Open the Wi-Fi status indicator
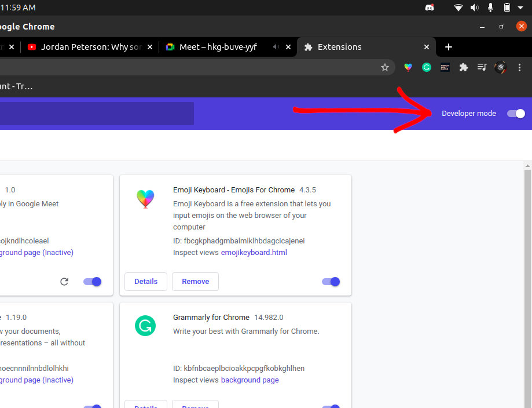This screenshot has height=408, width=532. [x=458, y=8]
